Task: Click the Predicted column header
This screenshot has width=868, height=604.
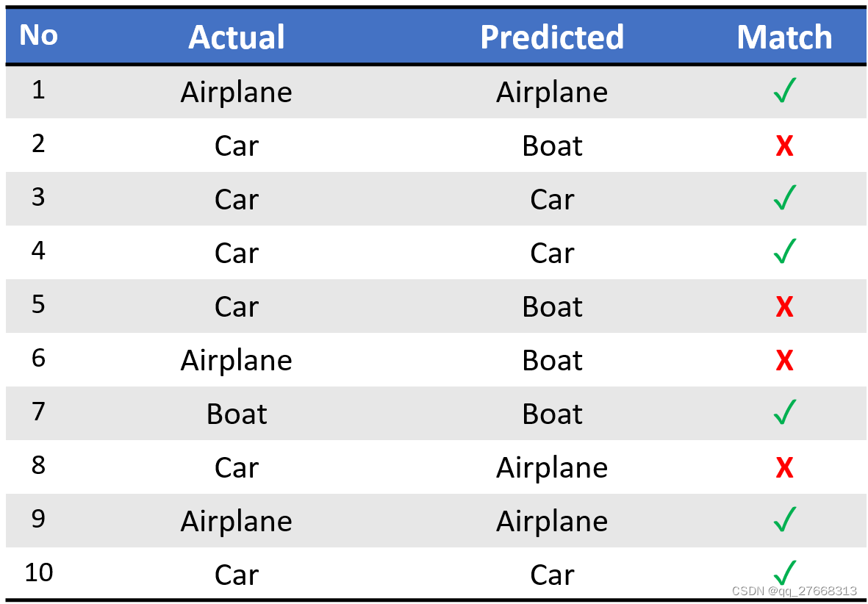Action: tap(552, 37)
